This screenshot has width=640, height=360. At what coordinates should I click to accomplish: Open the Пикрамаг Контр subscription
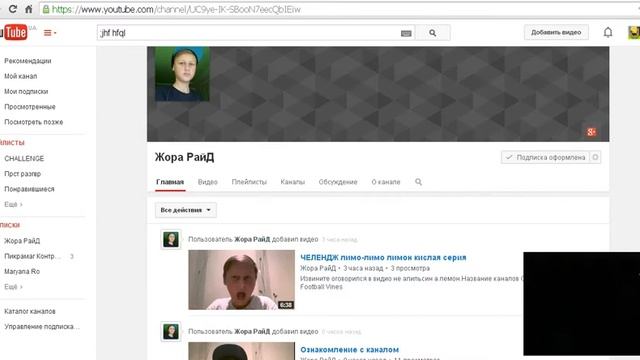point(33,256)
